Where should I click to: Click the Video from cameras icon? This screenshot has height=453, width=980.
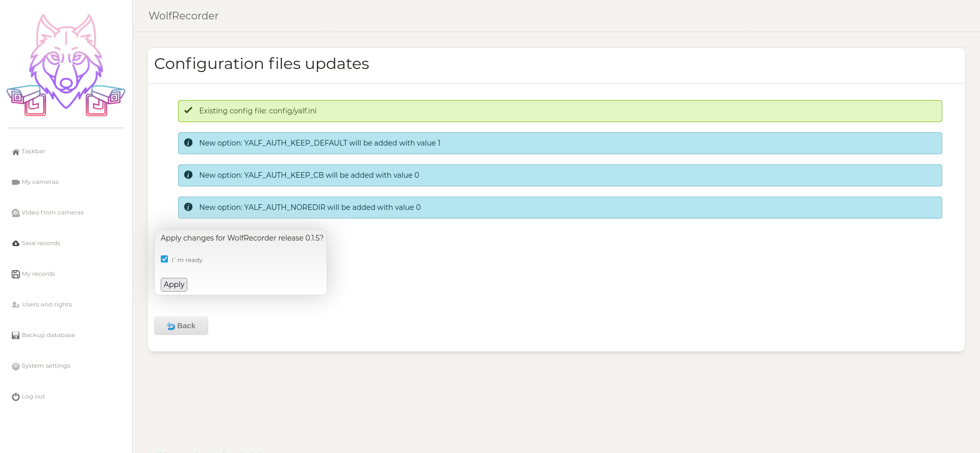point(16,213)
